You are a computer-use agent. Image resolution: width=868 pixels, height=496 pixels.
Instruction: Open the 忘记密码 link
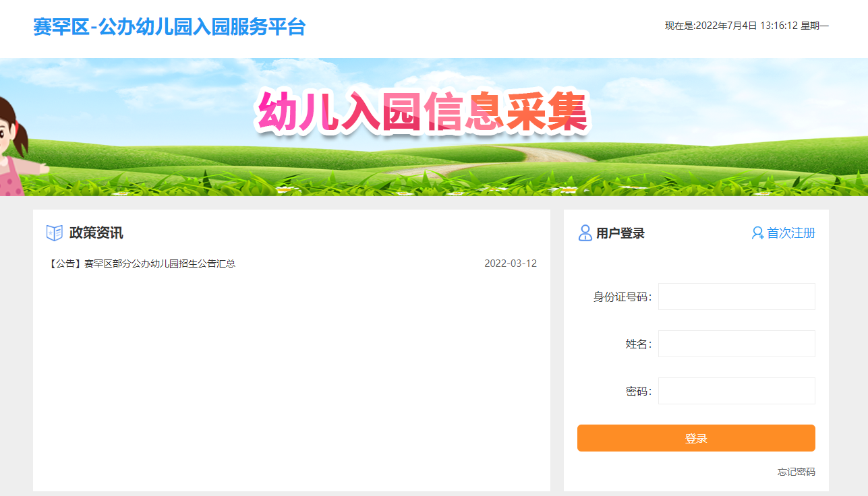(797, 472)
